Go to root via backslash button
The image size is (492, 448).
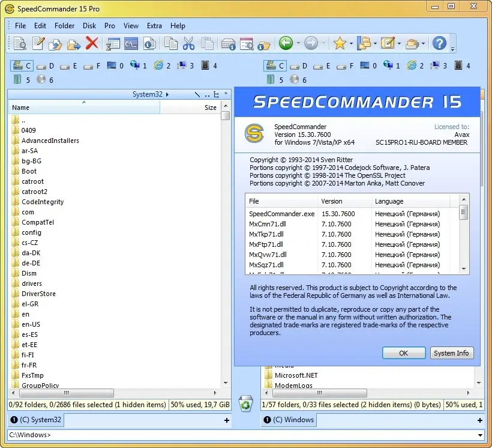click(x=197, y=94)
